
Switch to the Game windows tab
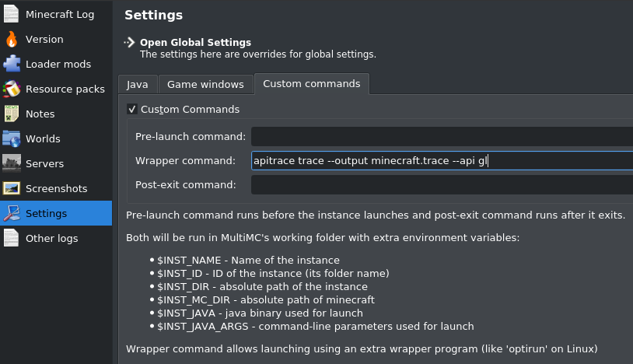pyautogui.click(x=205, y=84)
